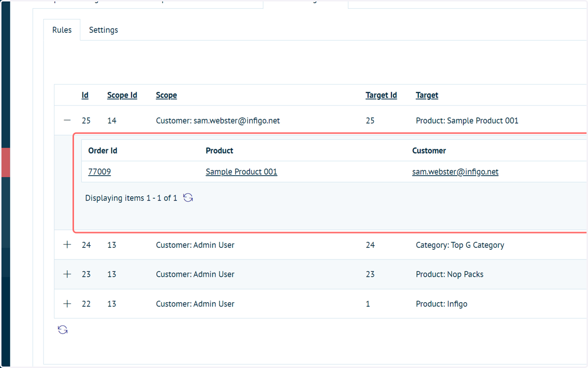The height and width of the screenshot is (368, 588).
Task: Select Target Id value 23
Action: (x=370, y=274)
